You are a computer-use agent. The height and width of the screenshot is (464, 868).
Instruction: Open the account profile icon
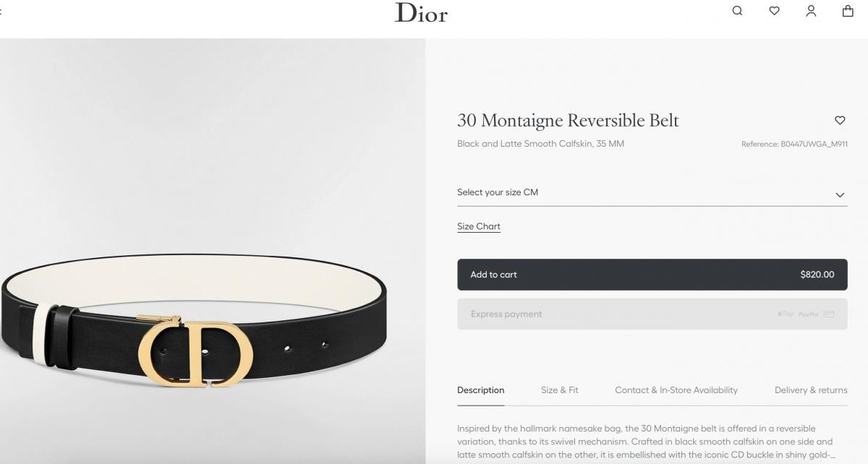point(811,11)
